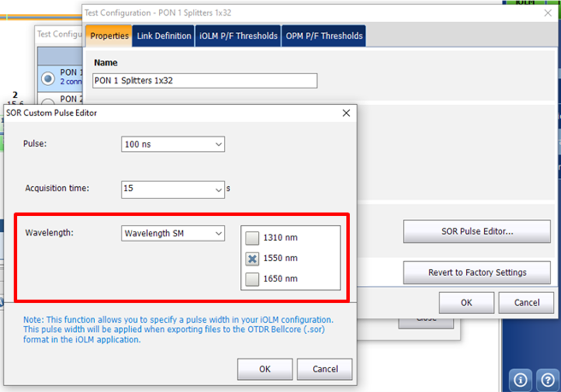Click Revert to Factory Settings
Image resolution: width=561 pixels, height=392 pixels.
476,272
